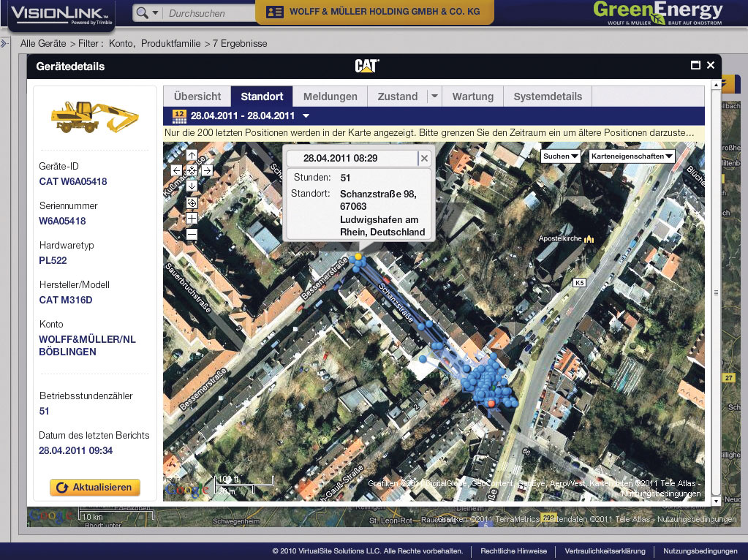Click hardware type PL522
The image size is (748, 560).
pos(53,260)
